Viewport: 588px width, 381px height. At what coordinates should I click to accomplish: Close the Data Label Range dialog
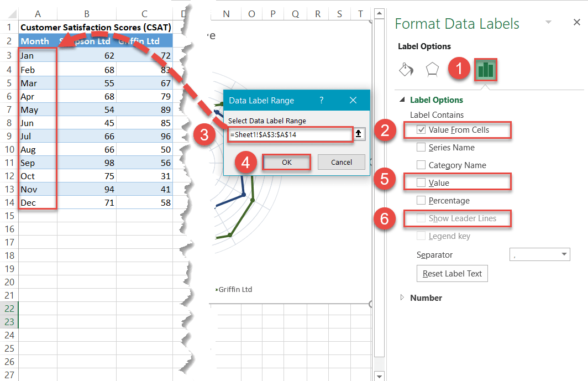point(353,100)
